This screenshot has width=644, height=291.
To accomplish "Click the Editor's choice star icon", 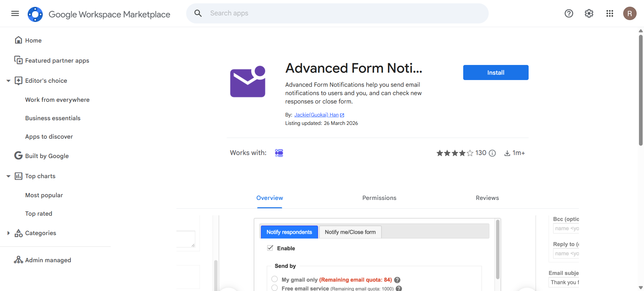I will [18, 80].
